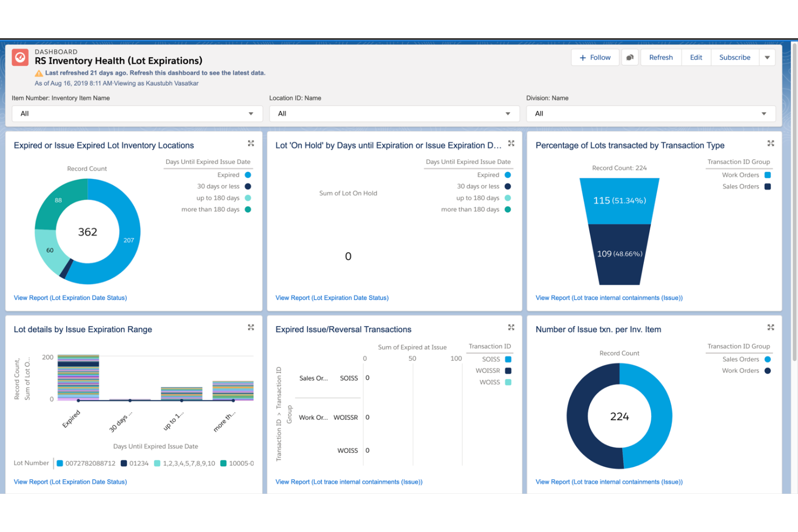The width and height of the screenshot is (798, 532).
Task: Open View Report link under Lot 'On Hold'
Action: tap(332, 298)
